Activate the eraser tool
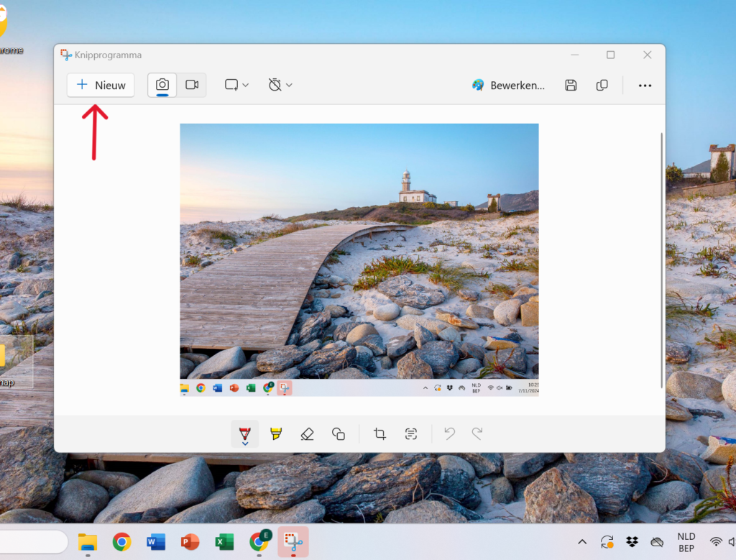736x560 pixels. click(x=307, y=433)
